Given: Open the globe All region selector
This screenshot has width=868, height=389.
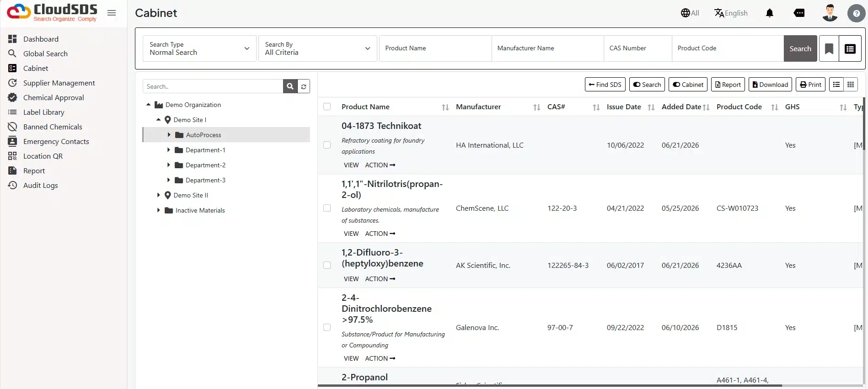Looking at the screenshot, I should coord(690,13).
